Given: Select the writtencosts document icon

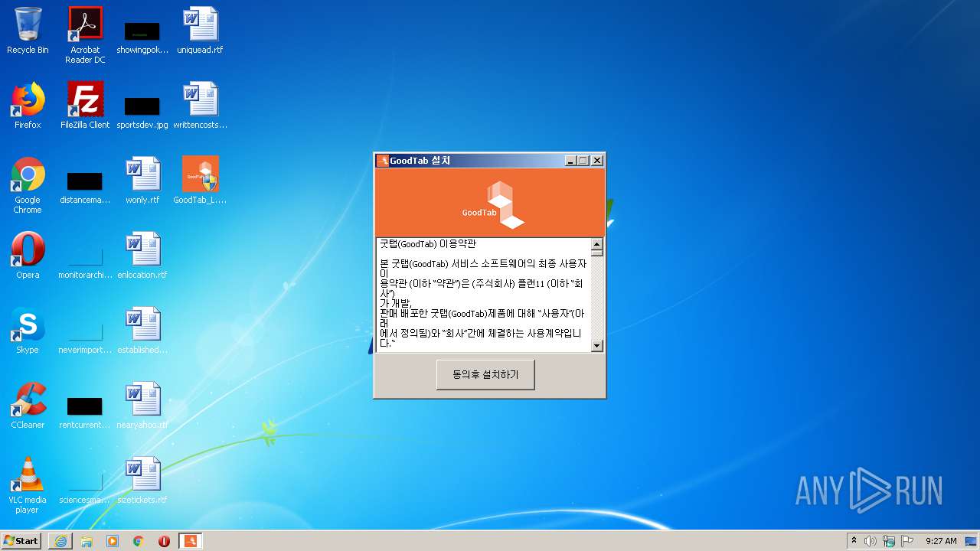Looking at the screenshot, I should point(200,106).
